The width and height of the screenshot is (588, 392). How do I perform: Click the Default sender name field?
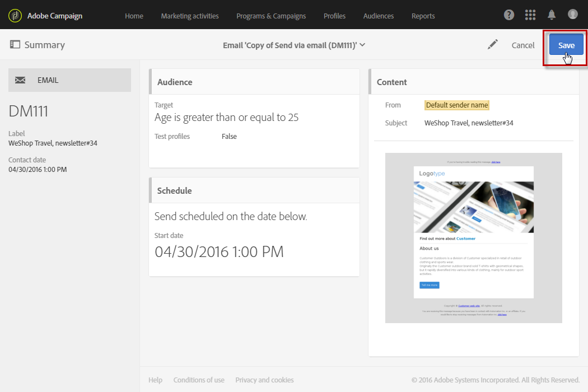[x=457, y=105]
